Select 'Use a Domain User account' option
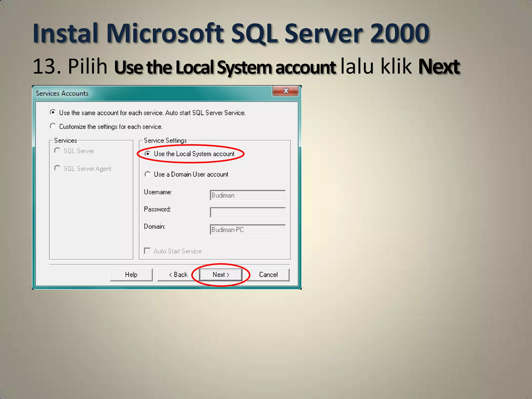 point(148,174)
